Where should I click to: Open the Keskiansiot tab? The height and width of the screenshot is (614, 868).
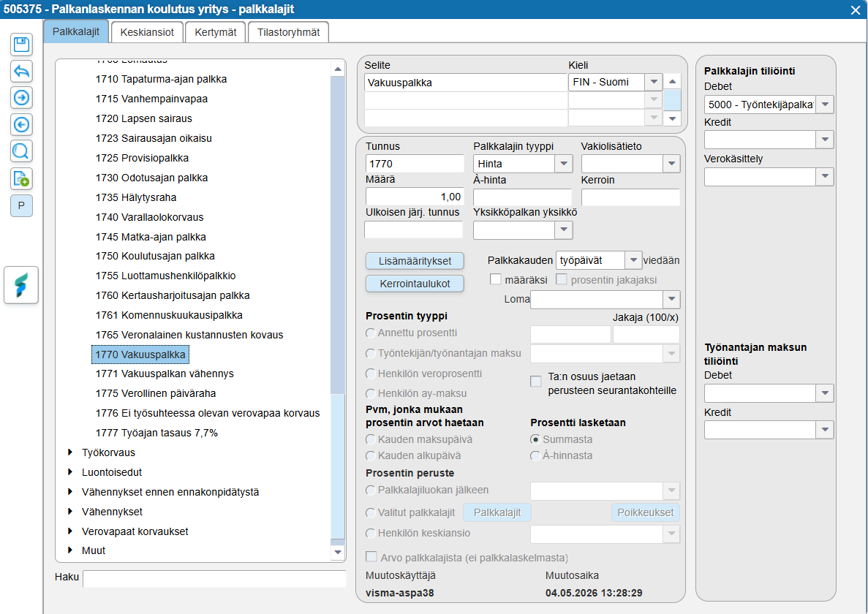(147, 32)
